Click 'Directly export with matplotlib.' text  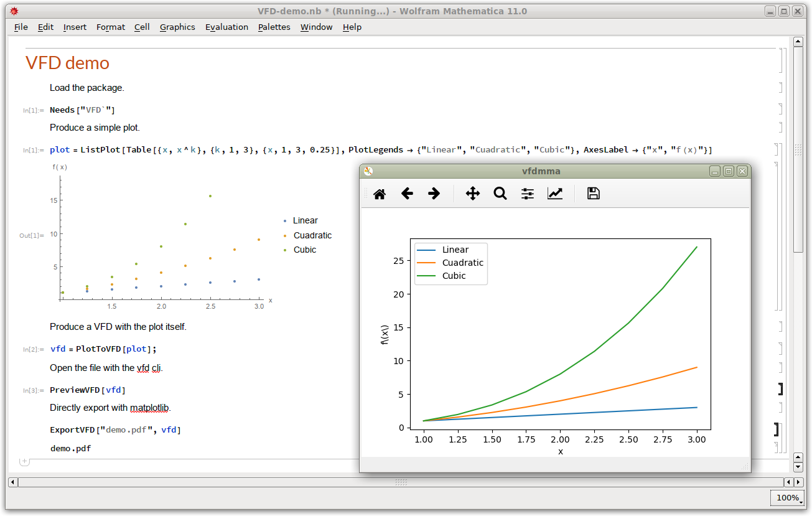[110, 408]
